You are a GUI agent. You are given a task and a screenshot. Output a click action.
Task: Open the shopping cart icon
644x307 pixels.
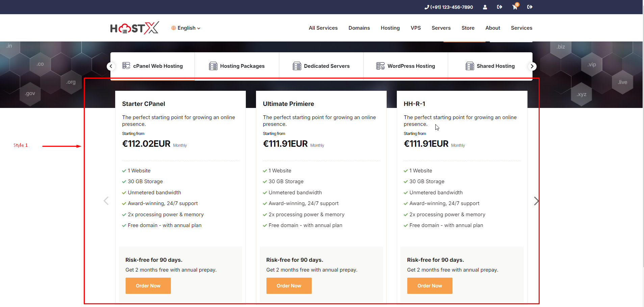pyautogui.click(x=515, y=7)
